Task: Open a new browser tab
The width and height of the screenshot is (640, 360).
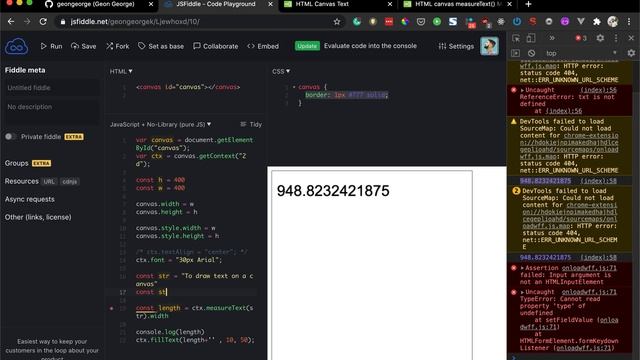Action: 528,4
